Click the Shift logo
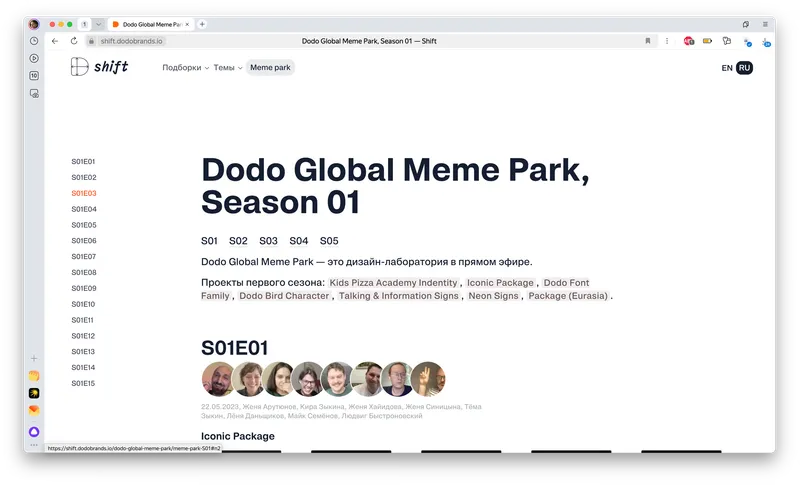This screenshot has height=485, width=800. click(99, 67)
